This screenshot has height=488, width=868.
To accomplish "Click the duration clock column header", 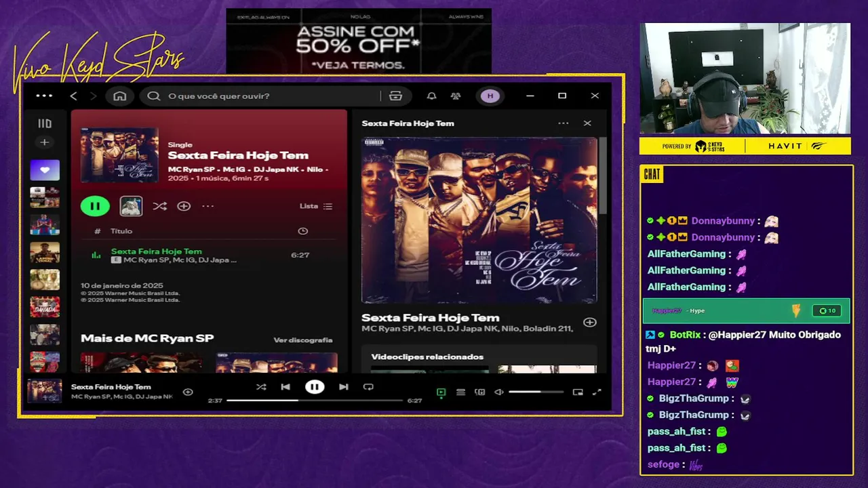I will [x=303, y=231].
